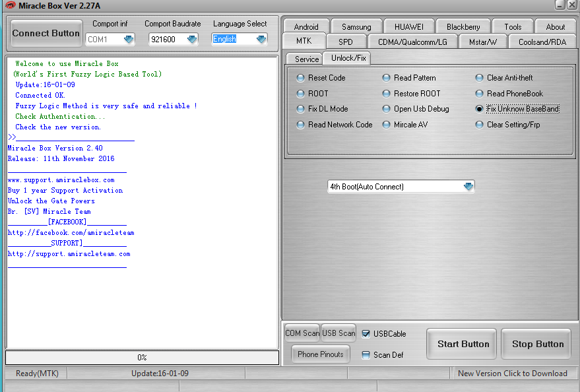Click 'Welcome to use Miracle Box' line
580x392 pixels.
pyautogui.click(x=67, y=63)
